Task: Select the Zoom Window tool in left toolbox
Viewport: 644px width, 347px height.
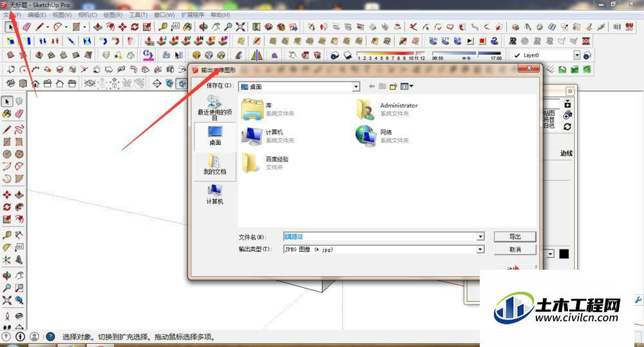Action: point(19,288)
